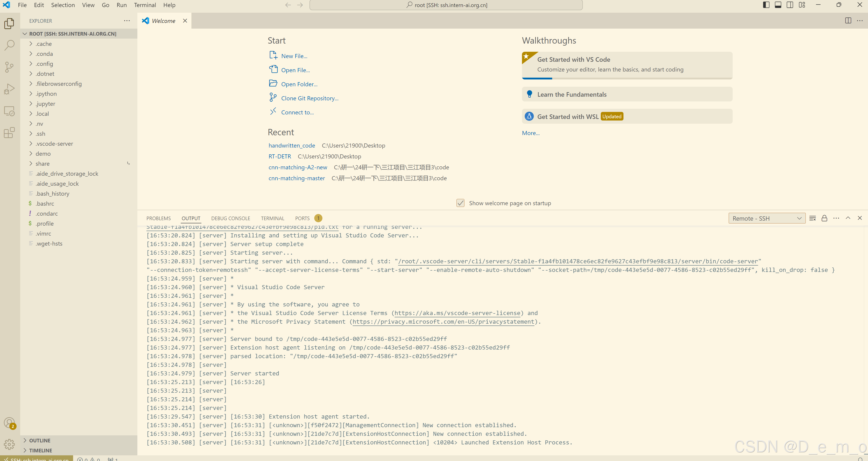Viewport: 868px width, 461px height.
Task: Click New File... link
Action: (x=294, y=56)
